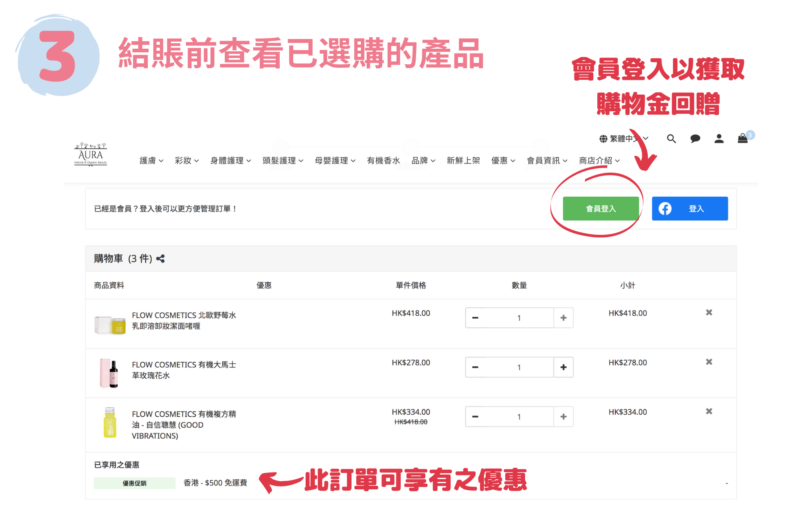Remove the 有機大馬士革玫瑰花水 item
The image size is (798, 532).
(x=709, y=362)
